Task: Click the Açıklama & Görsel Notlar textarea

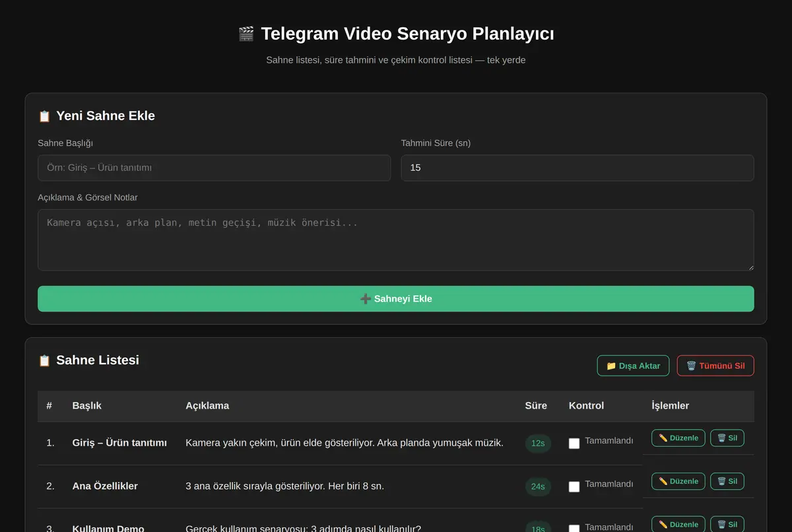Action: [x=396, y=240]
